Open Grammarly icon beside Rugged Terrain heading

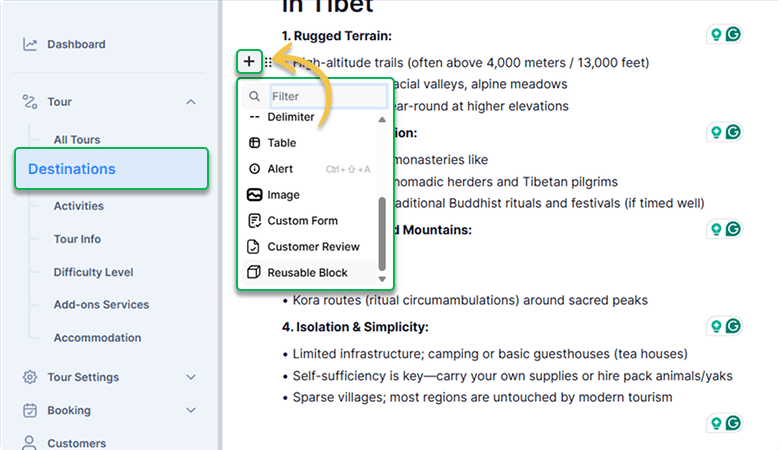tap(733, 34)
